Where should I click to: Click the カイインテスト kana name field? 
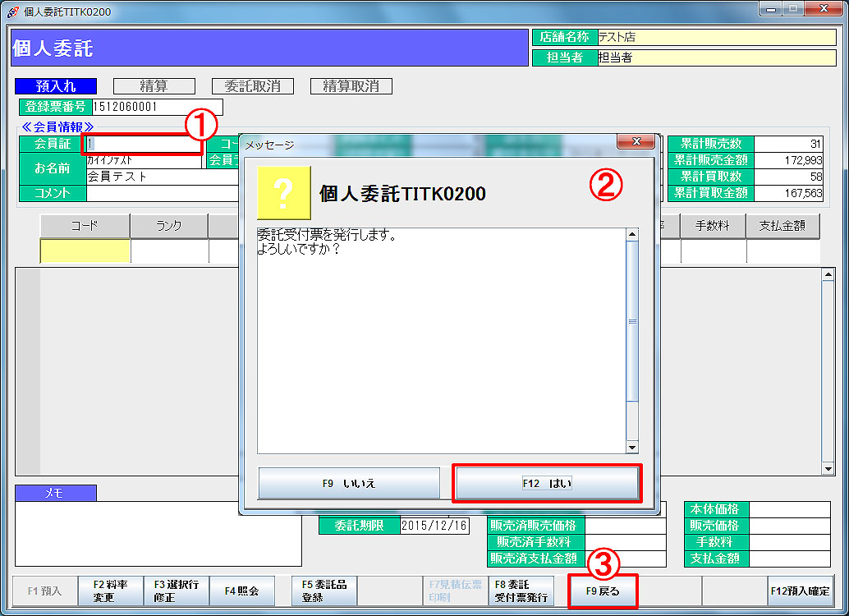[x=144, y=161]
